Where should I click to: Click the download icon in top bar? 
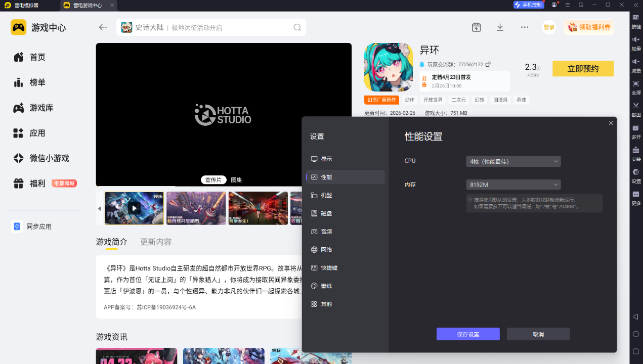(500, 27)
